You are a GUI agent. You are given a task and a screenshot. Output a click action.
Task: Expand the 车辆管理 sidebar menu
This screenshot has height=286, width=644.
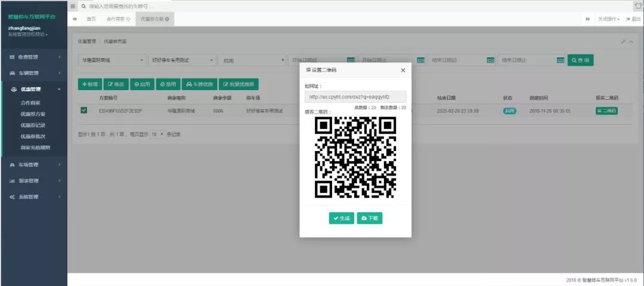coord(33,73)
